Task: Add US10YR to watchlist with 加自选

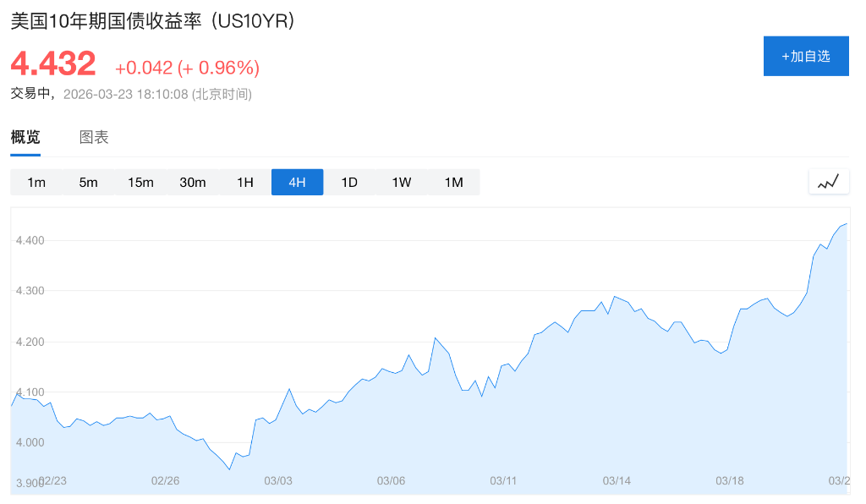Action: coord(805,57)
